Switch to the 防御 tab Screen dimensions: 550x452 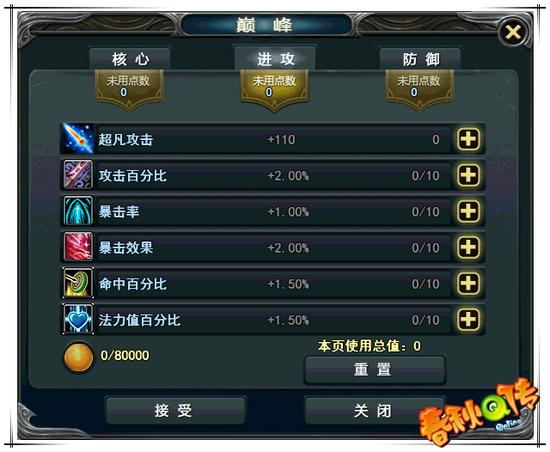click(x=420, y=59)
